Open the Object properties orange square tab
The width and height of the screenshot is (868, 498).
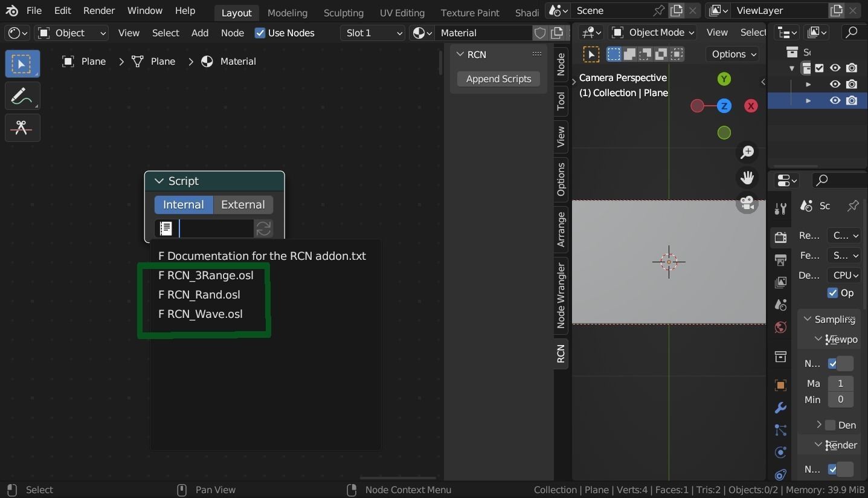coord(780,385)
